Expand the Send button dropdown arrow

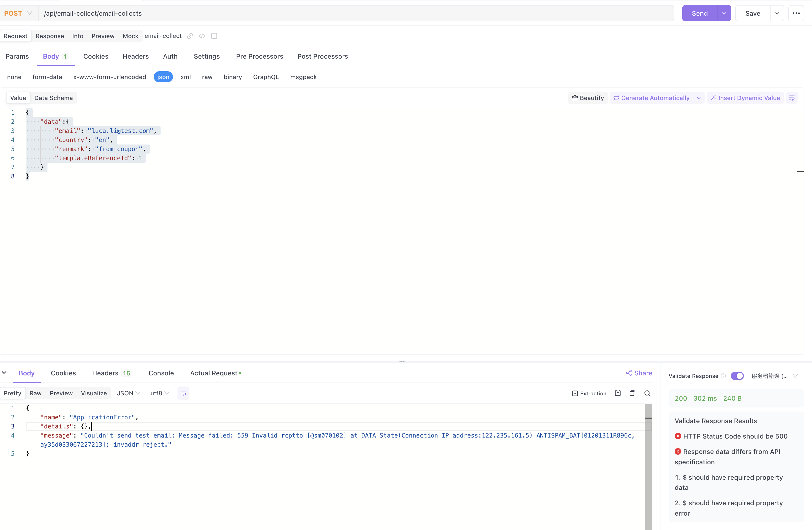pyautogui.click(x=724, y=13)
